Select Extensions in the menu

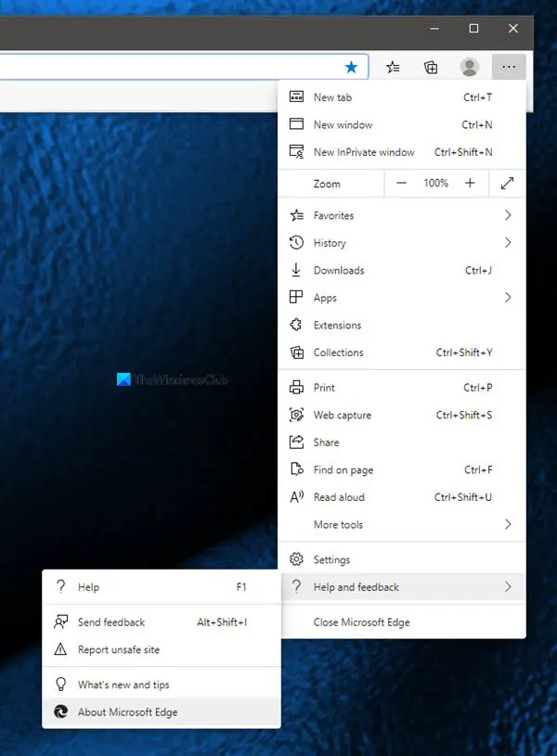(x=402, y=325)
